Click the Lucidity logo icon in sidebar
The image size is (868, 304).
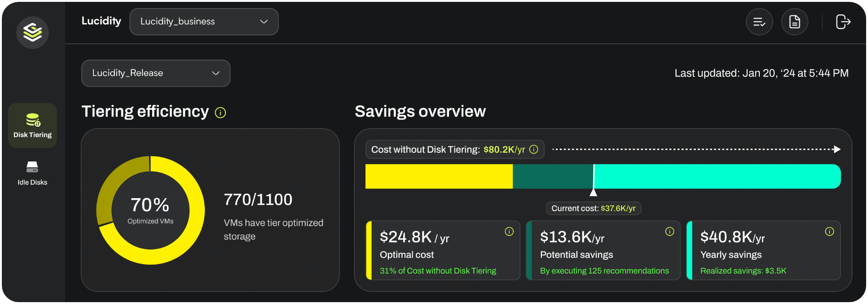pyautogui.click(x=33, y=32)
